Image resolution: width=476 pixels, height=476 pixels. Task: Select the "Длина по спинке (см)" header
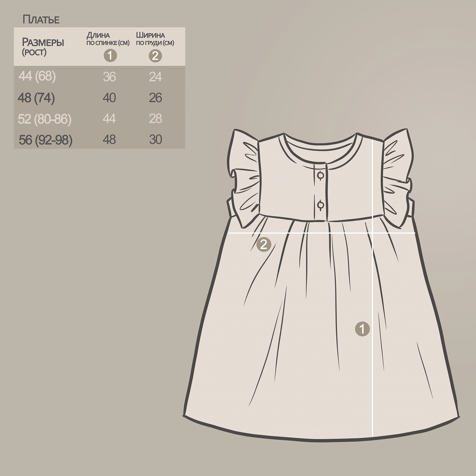click(x=108, y=38)
